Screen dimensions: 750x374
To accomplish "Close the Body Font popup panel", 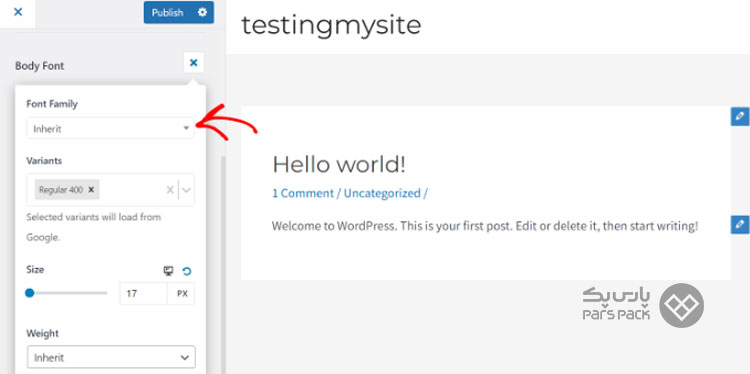I will coord(193,63).
